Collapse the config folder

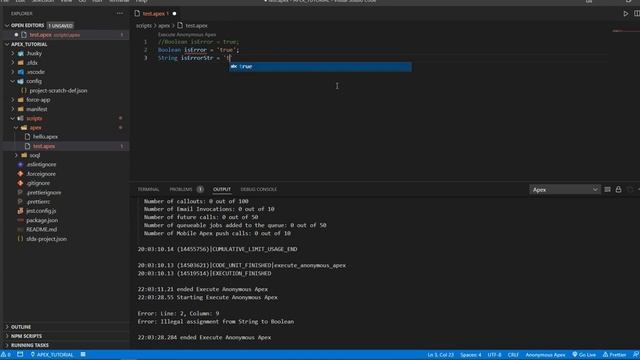click(34, 81)
